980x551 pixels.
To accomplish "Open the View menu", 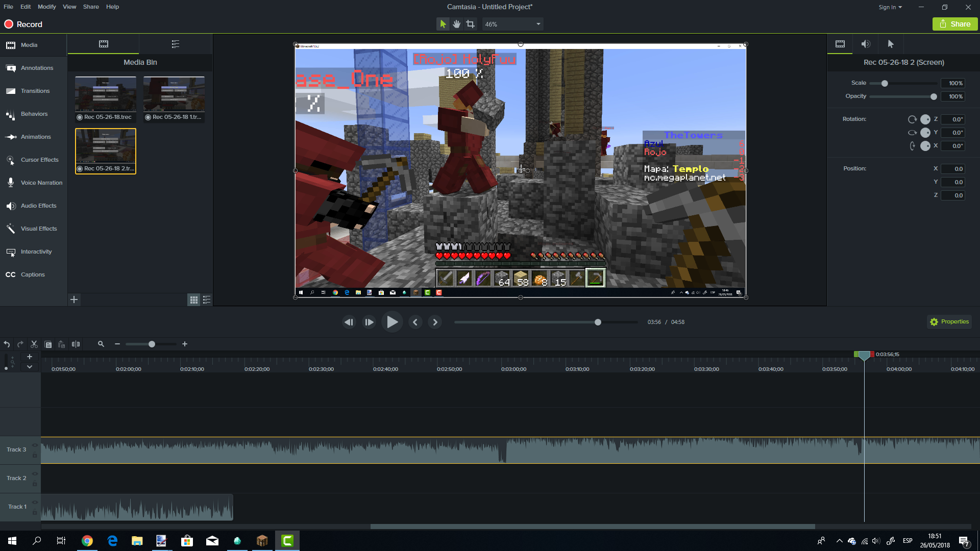I will coord(69,7).
